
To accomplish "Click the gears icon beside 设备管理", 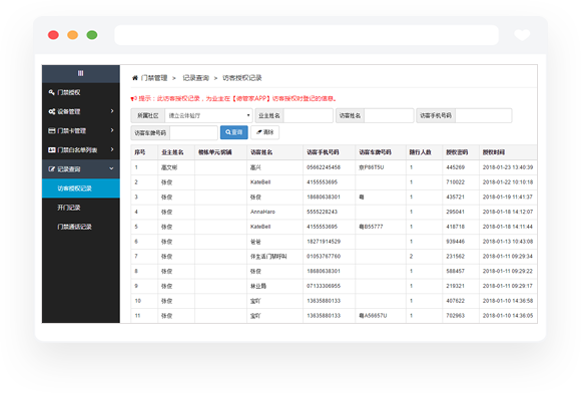I will coord(52,111).
